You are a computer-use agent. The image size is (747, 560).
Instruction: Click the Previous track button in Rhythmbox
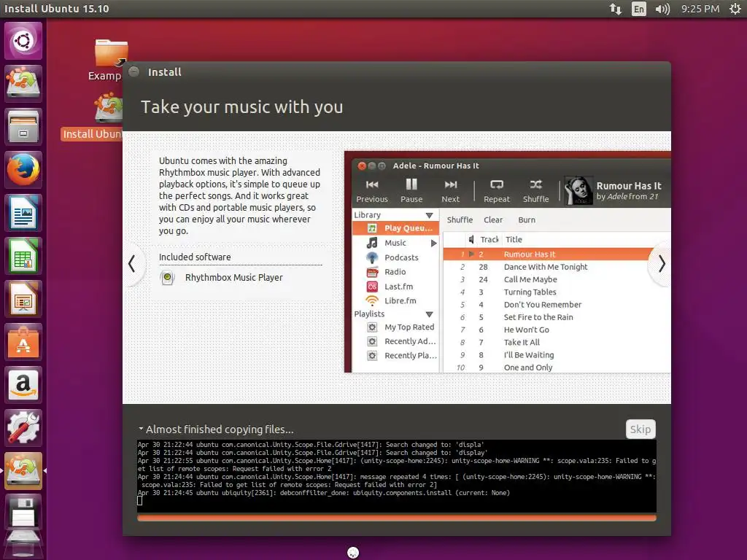372,190
